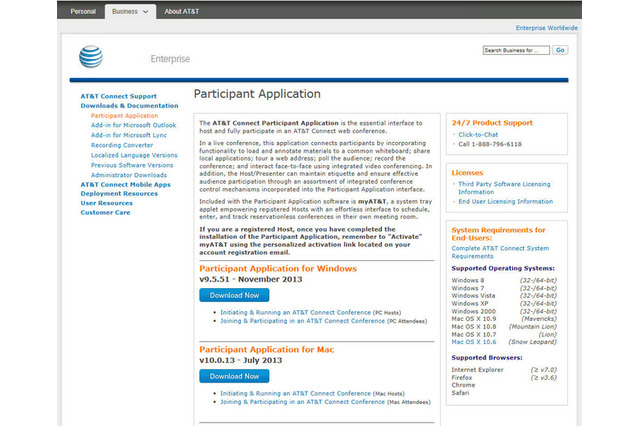
Task: Click the Participant Application page heading
Action: [257, 94]
